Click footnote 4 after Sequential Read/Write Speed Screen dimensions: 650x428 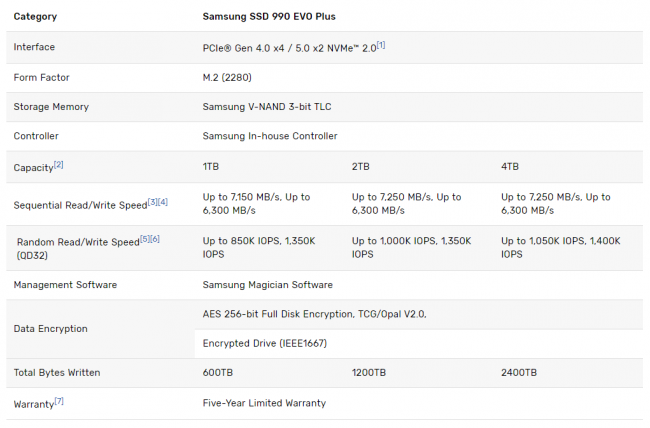click(162, 201)
